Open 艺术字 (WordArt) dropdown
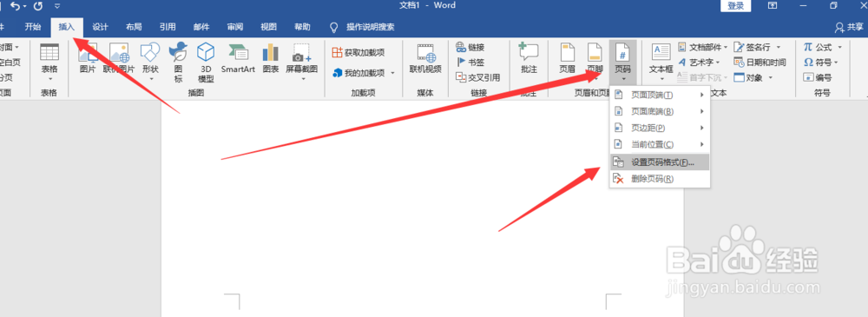The width and height of the screenshot is (868, 317). [699, 62]
